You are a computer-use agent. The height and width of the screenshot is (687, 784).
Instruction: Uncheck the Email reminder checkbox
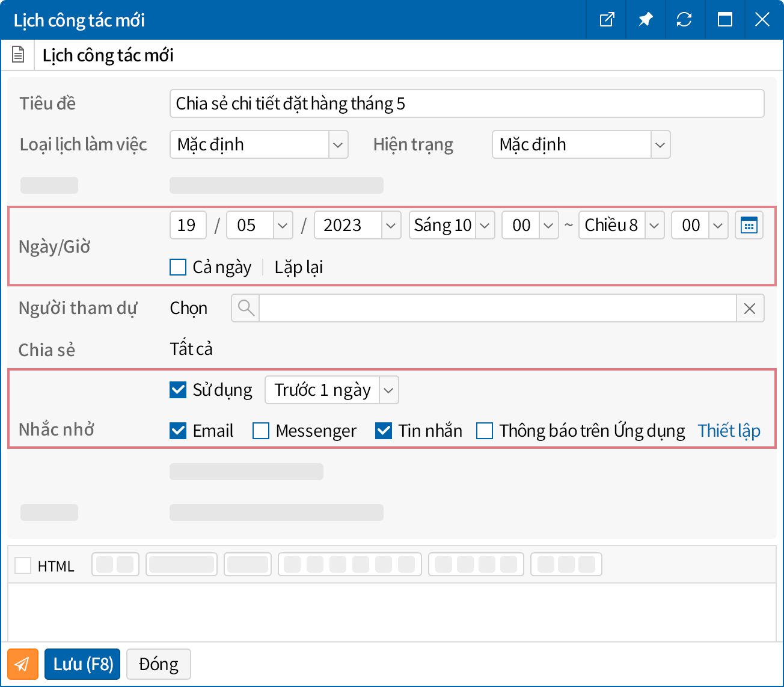click(x=178, y=431)
